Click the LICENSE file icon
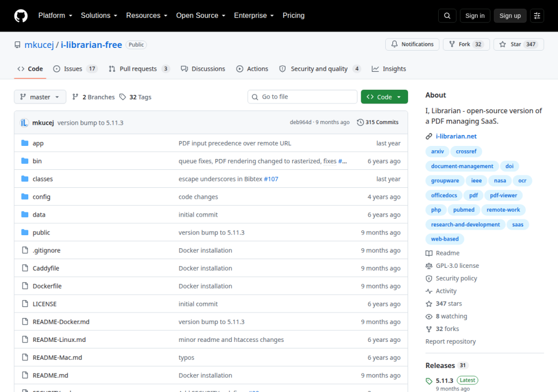The image size is (558, 392). click(25, 303)
